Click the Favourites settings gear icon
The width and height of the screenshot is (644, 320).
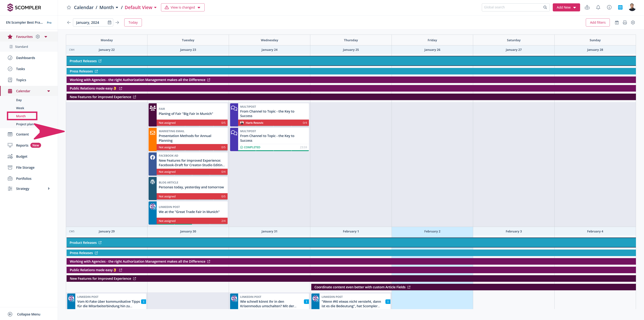[x=38, y=37]
